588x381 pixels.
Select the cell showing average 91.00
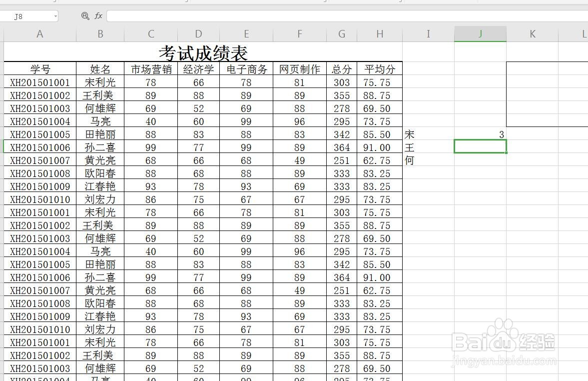[379, 147]
